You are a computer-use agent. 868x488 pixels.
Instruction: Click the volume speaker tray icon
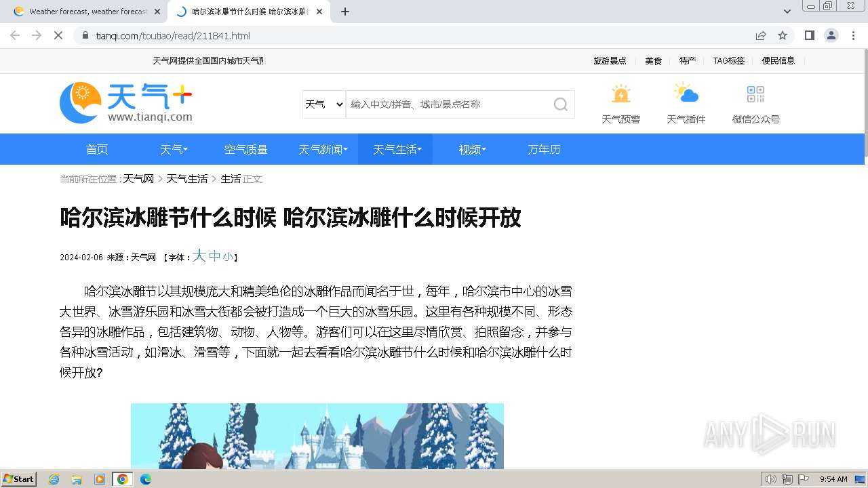[770, 479]
